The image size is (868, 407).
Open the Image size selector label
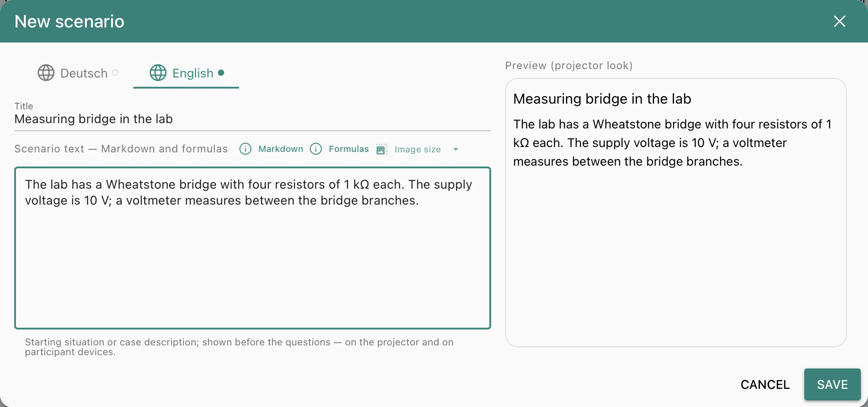[x=418, y=149]
